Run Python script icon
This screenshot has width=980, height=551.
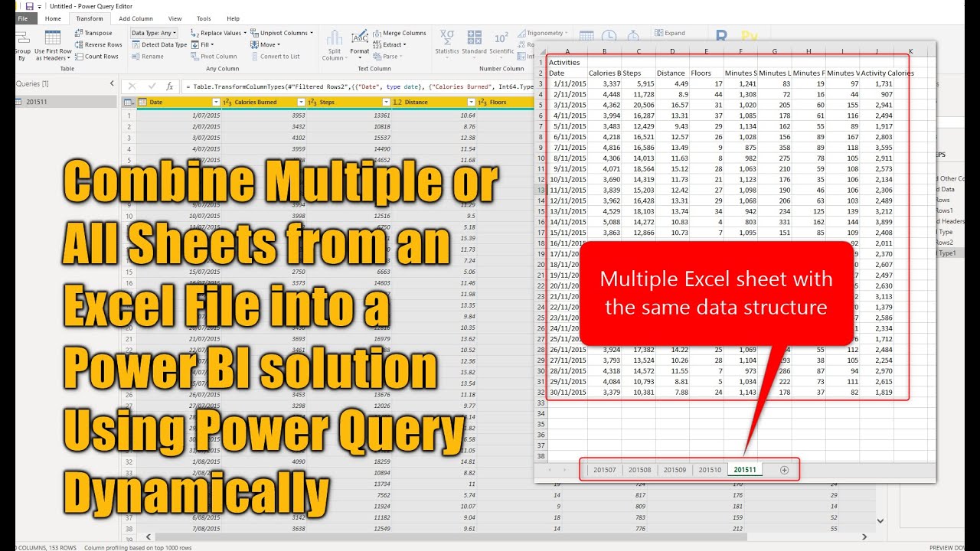tap(750, 35)
